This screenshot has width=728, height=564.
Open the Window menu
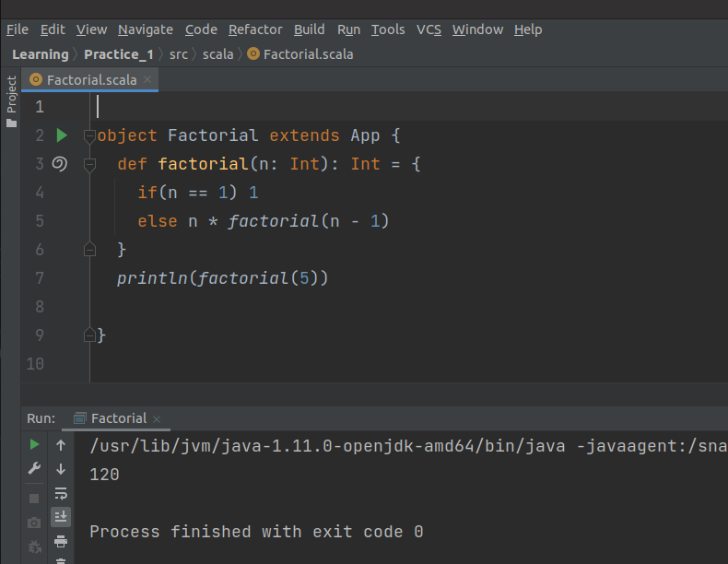(x=477, y=29)
